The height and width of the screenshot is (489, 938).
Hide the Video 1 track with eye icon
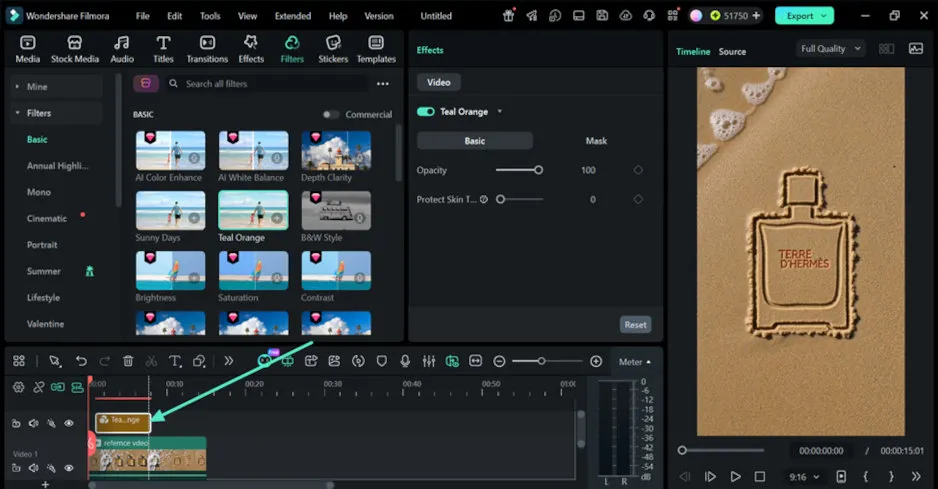[x=69, y=468]
